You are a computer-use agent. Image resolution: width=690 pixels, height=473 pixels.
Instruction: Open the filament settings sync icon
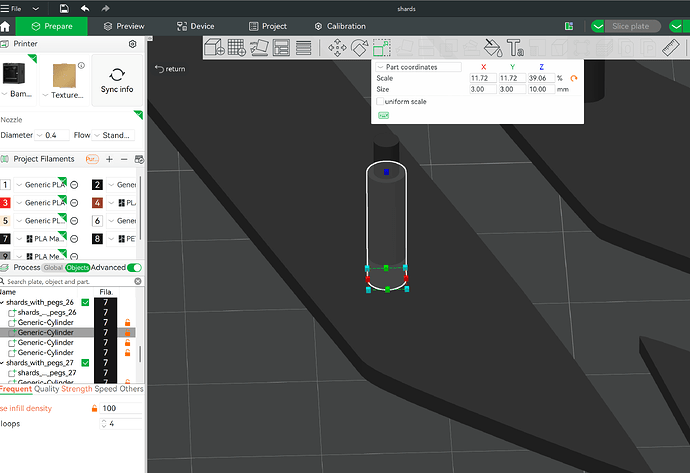click(x=139, y=159)
